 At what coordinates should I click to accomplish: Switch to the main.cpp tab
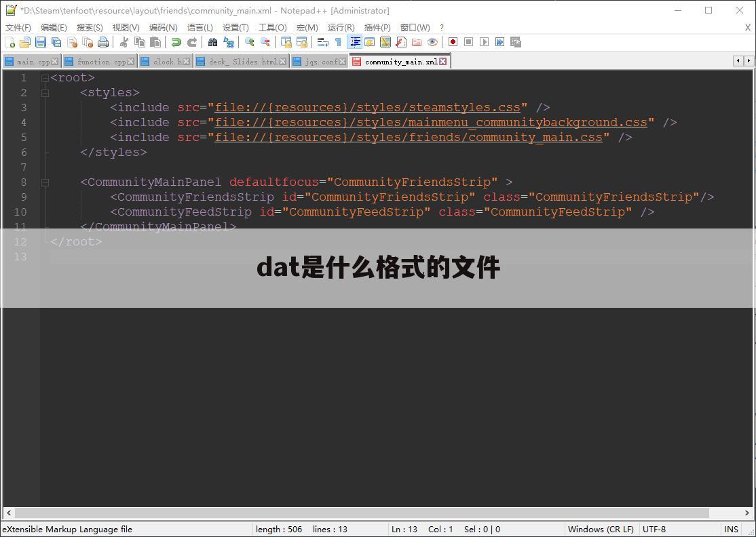point(31,61)
